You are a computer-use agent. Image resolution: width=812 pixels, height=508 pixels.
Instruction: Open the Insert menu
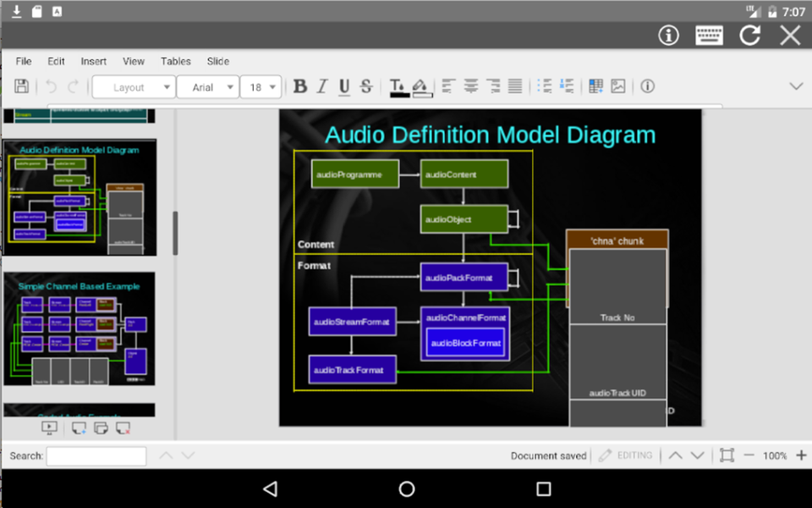[x=94, y=61]
